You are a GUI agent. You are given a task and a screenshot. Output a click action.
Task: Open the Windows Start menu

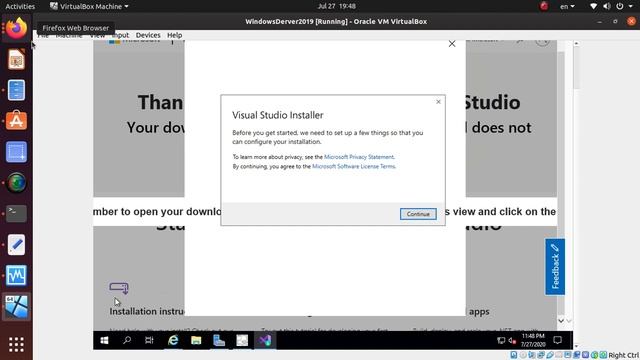104,340
